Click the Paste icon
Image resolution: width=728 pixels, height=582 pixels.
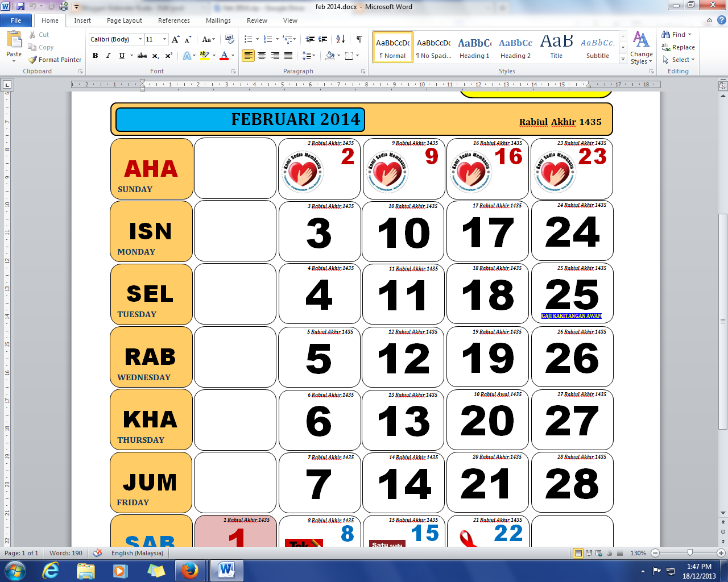14,40
